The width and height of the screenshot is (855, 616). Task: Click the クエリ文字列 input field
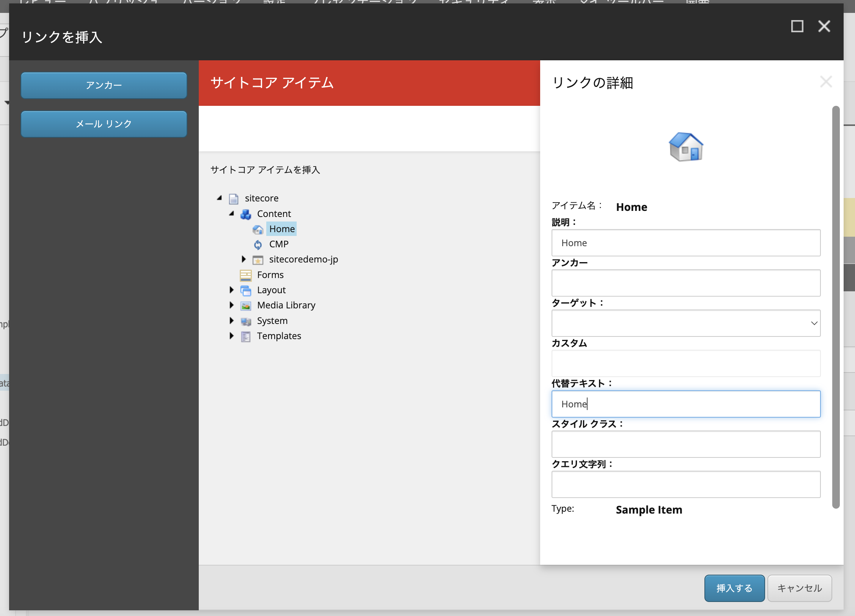coord(686,484)
